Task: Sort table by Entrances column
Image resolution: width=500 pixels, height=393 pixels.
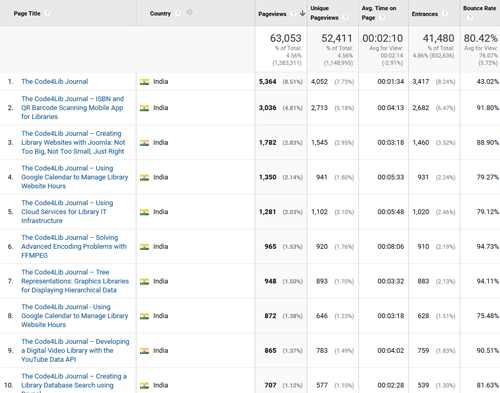Action: (x=424, y=14)
